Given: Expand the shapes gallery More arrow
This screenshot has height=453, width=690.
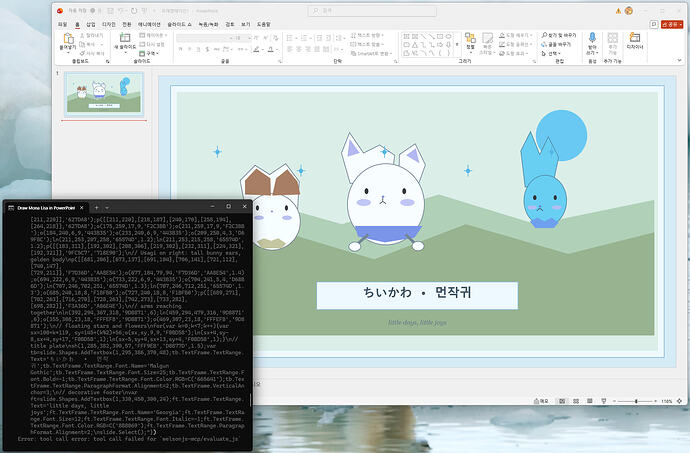Looking at the screenshot, I should point(457,44).
